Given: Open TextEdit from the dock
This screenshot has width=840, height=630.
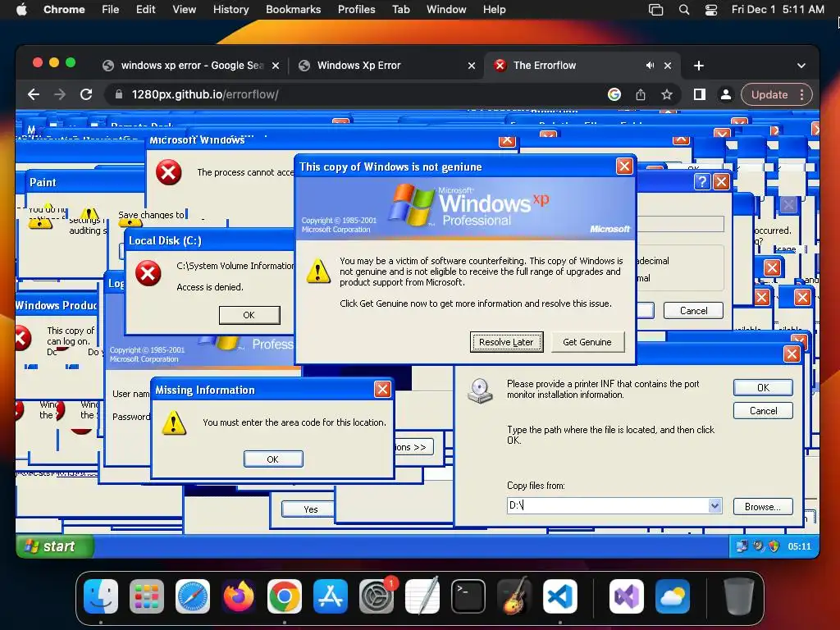Looking at the screenshot, I should (x=422, y=596).
